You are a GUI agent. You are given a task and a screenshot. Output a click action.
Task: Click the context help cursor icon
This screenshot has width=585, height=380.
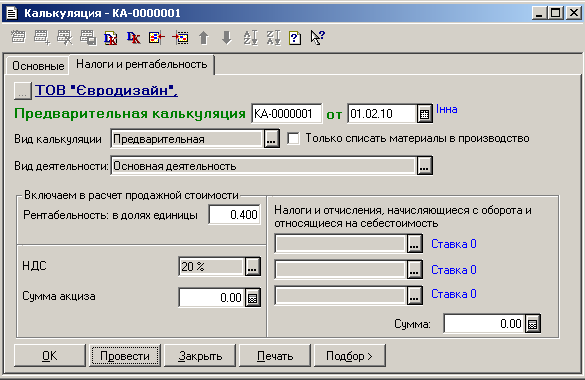pos(317,37)
